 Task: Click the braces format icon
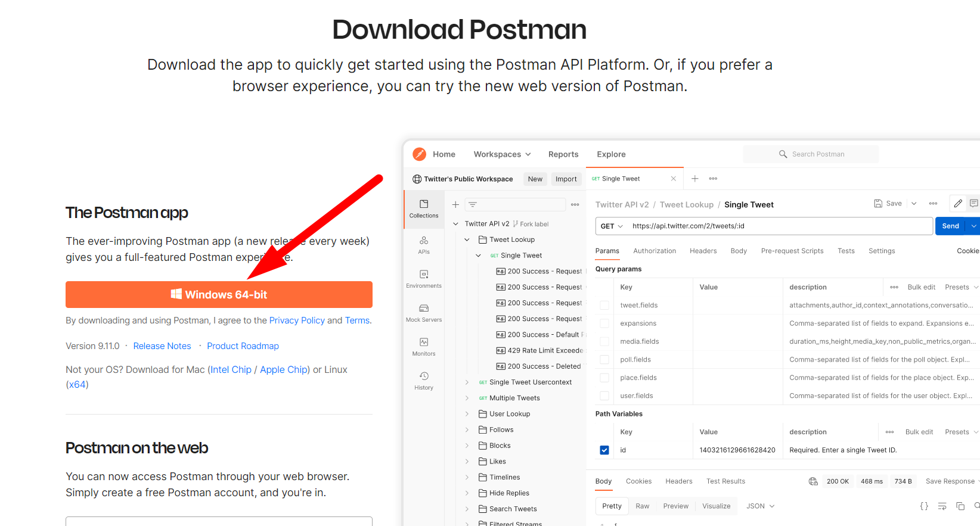(x=924, y=506)
